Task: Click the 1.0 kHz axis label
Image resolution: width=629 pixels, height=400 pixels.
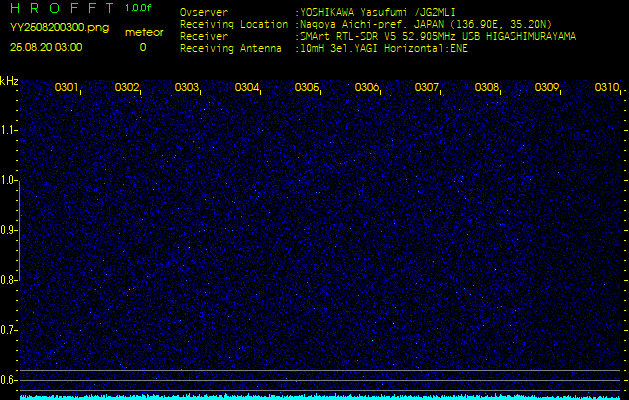Action: pos(8,181)
